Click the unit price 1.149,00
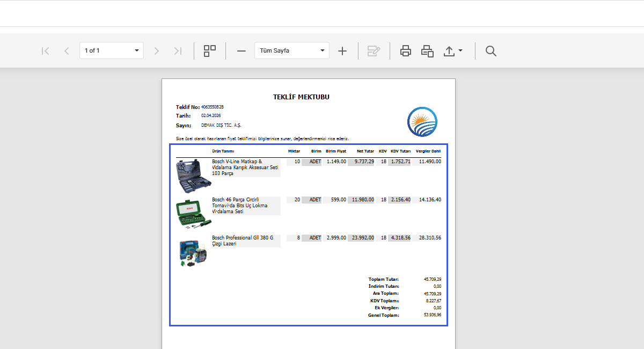Screen dimensions: 644x349 (336, 162)
